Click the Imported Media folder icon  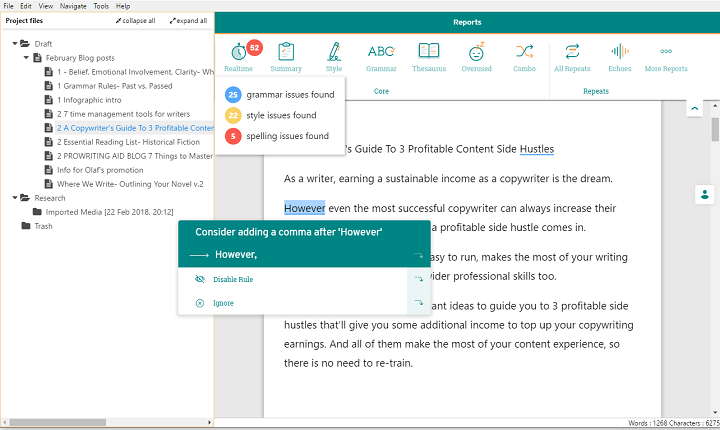coord(37,212)
